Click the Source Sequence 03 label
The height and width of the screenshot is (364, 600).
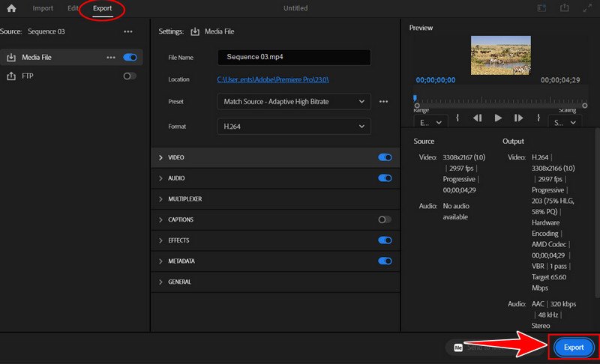[46, 31]
